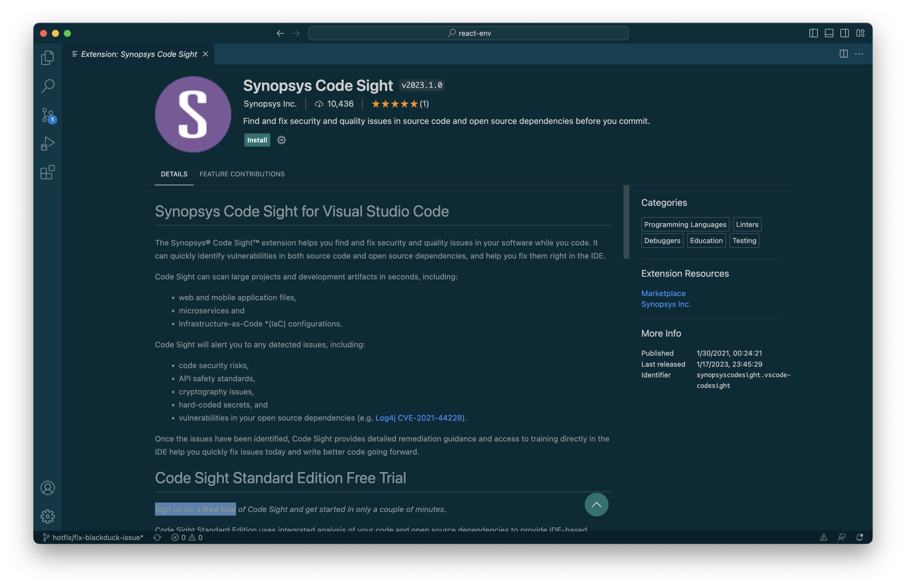Viewport: 906px width, 588px height.
Task: Open the Extensions view
Action: pyautogui.click(x=47, y=172)
